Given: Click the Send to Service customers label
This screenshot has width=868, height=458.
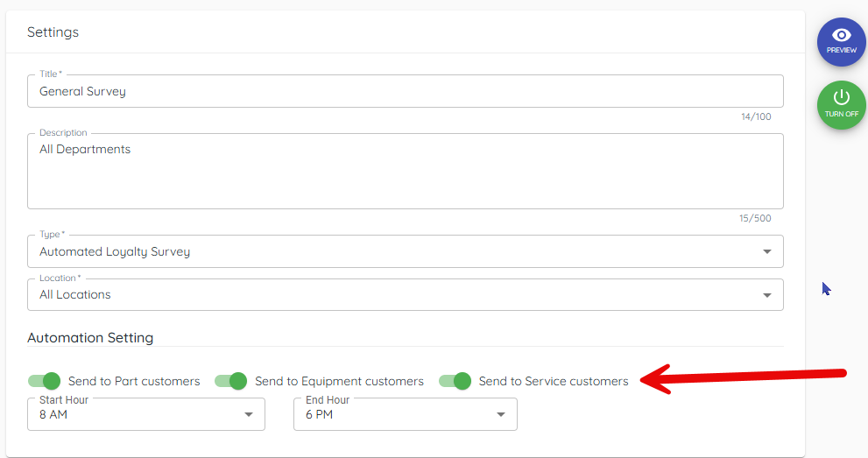Looking at the screenshot, I should click(x=554, y=382).
